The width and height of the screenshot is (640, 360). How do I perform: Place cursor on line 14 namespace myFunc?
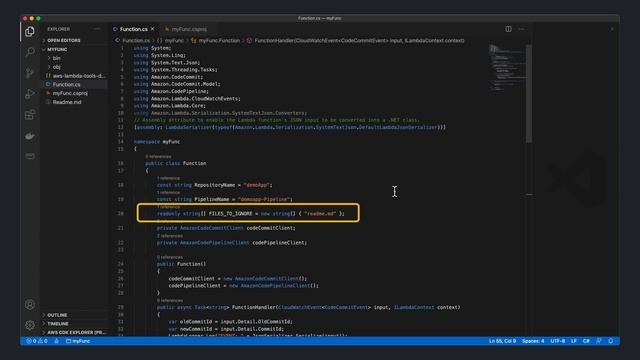click(157, 142)
